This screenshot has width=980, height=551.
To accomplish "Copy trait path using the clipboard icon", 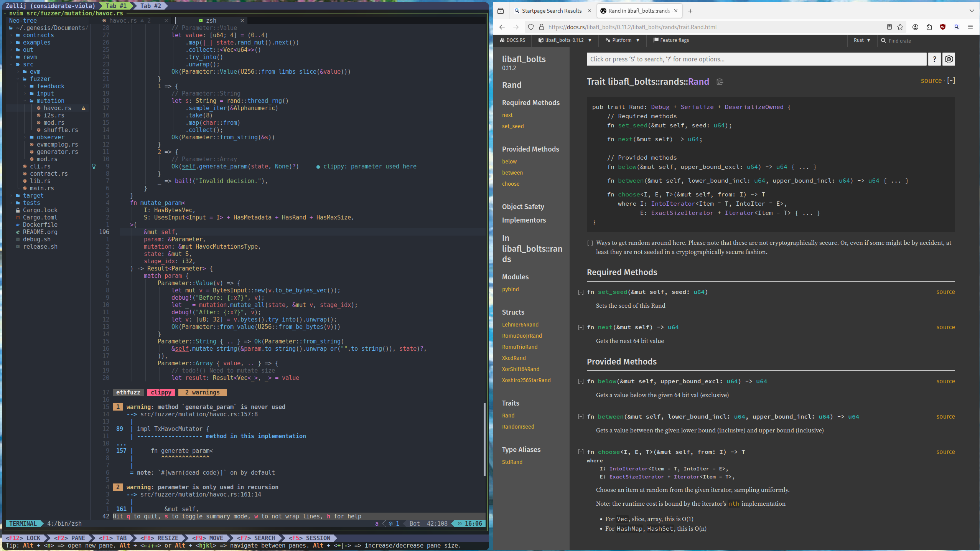I will (720, 81).
